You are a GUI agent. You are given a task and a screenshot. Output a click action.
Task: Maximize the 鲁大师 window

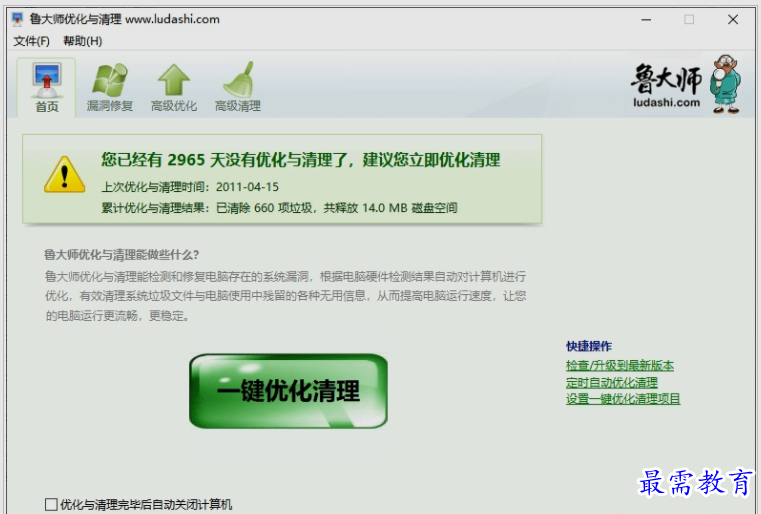click(x=689, y=19)
